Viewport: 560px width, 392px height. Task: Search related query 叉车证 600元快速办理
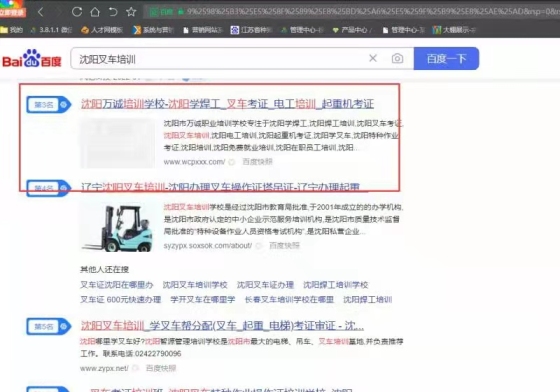(120, 300)
